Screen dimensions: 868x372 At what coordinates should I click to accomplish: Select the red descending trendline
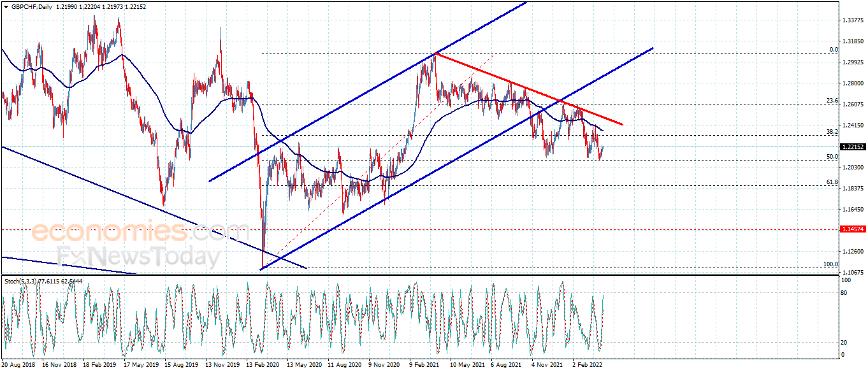[x=529, y=89]
